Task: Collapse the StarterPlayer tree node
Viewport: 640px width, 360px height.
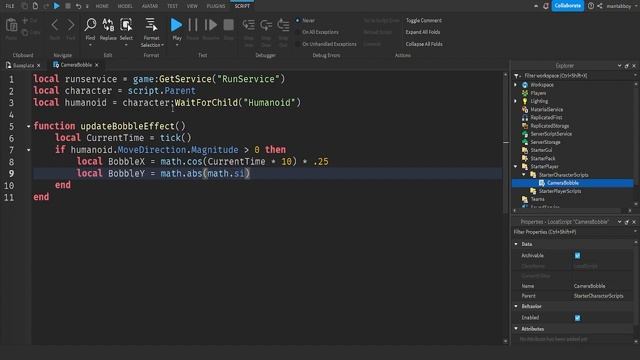Action: tap(516, 167)
